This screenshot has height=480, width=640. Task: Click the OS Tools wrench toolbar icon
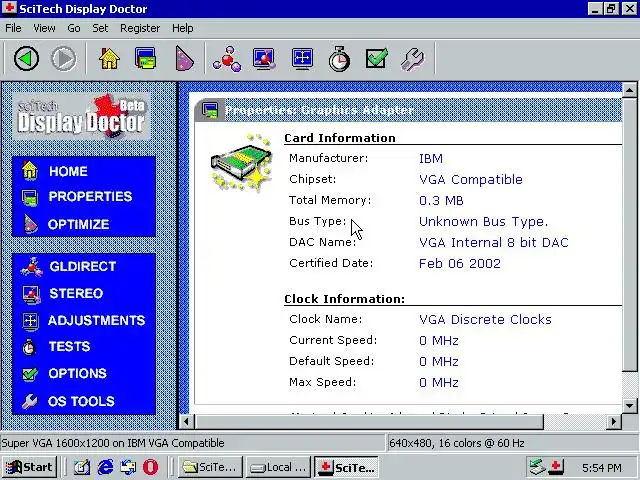pos(412,60)
